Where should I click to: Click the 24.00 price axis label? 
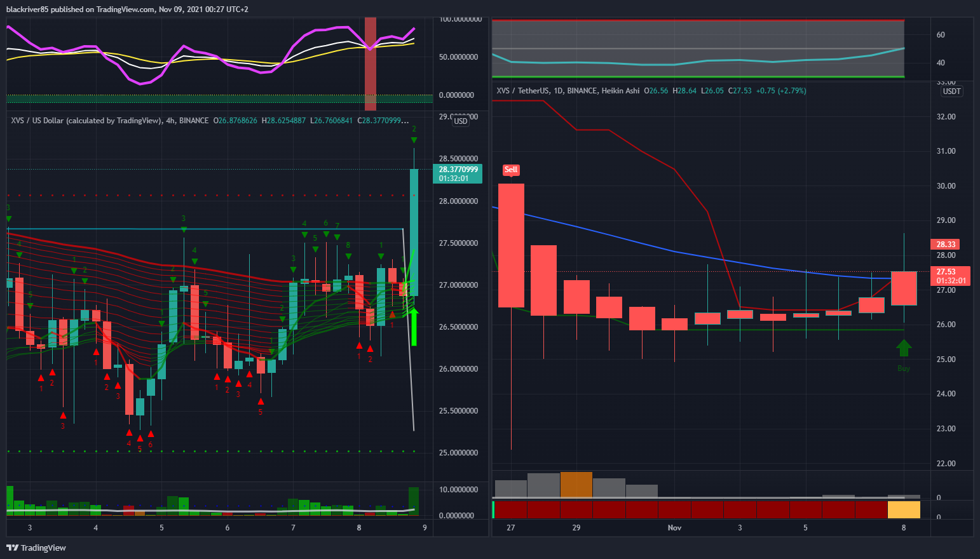point(946,394)
